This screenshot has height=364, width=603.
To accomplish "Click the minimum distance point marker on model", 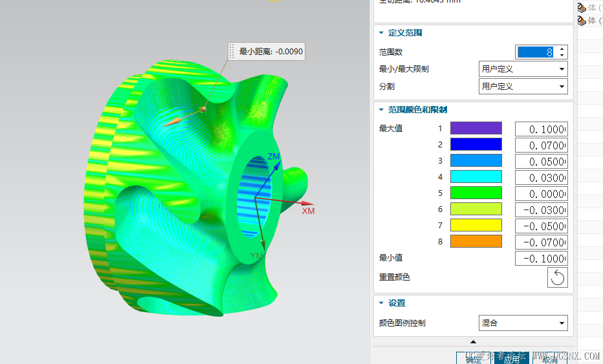I will click(203, 109).
